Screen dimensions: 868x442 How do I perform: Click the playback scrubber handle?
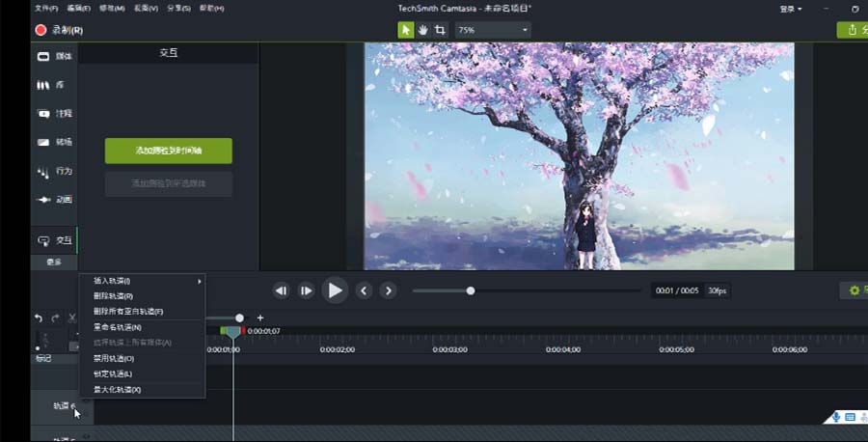pyautogui.click(x=470, y=290)
